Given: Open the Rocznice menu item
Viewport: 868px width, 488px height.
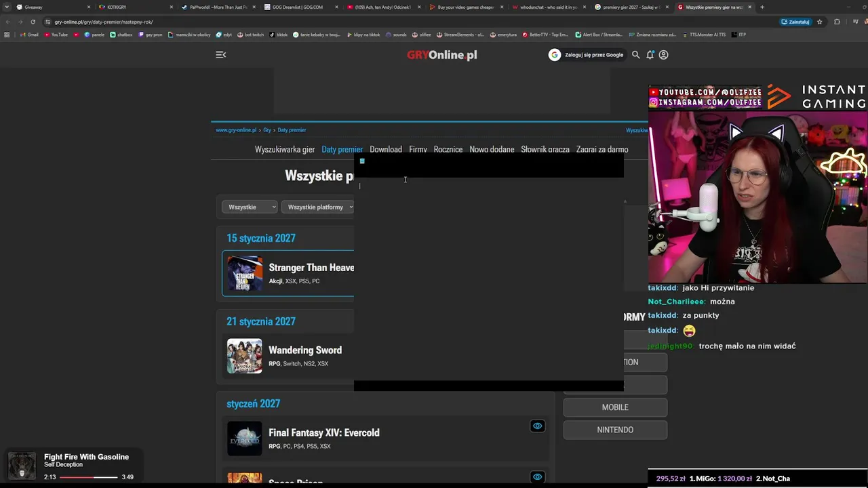Looking at the screenshot, I should [448, 149].
